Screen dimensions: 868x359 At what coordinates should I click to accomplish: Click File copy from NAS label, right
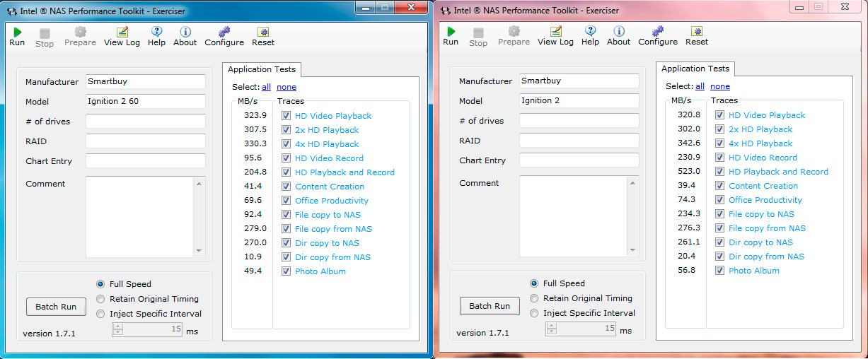767,228
